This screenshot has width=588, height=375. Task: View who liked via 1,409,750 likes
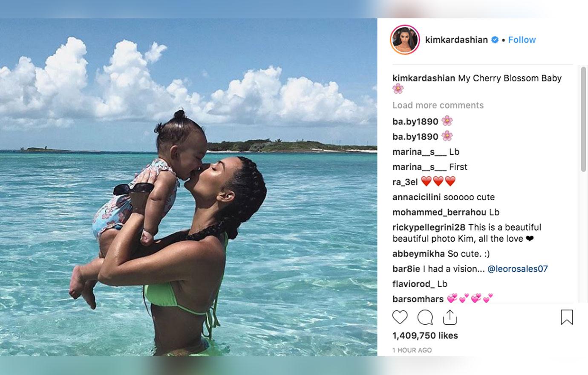pos(425,335)
